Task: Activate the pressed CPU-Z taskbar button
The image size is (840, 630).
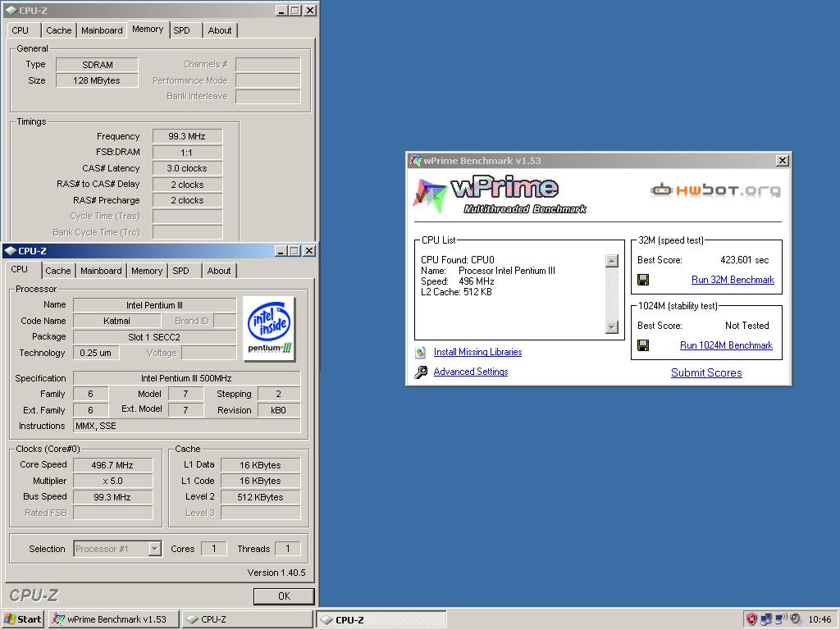Action: click(381, 620)
